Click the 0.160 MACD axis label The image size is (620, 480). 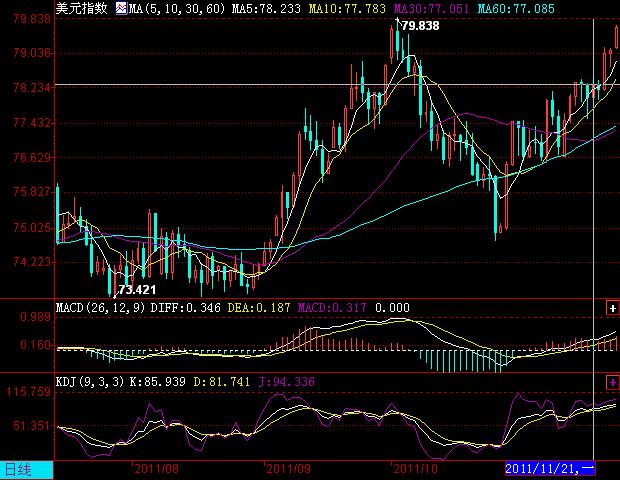(36, 345)
